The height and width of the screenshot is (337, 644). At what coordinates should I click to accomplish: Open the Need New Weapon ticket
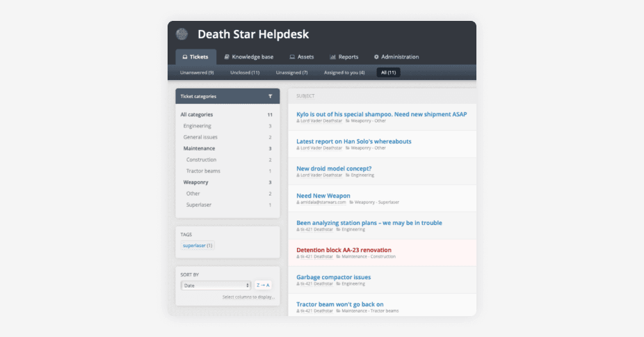(x=323, y=196)
